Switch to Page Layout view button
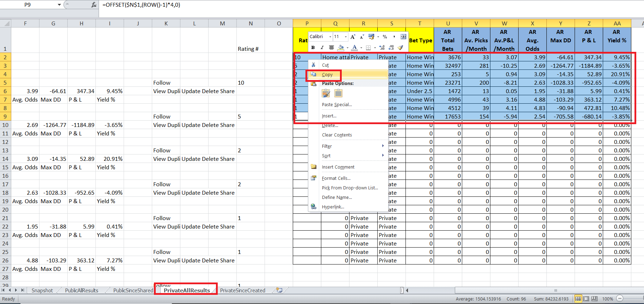This screenshot has width=644, height=304. [586, 299]
